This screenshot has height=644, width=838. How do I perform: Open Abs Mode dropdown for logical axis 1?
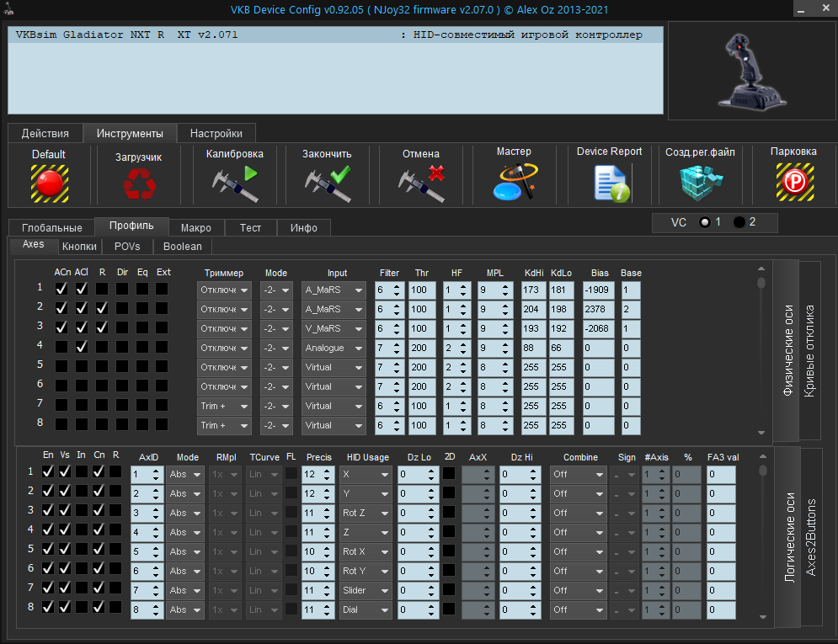coord(185,474)
